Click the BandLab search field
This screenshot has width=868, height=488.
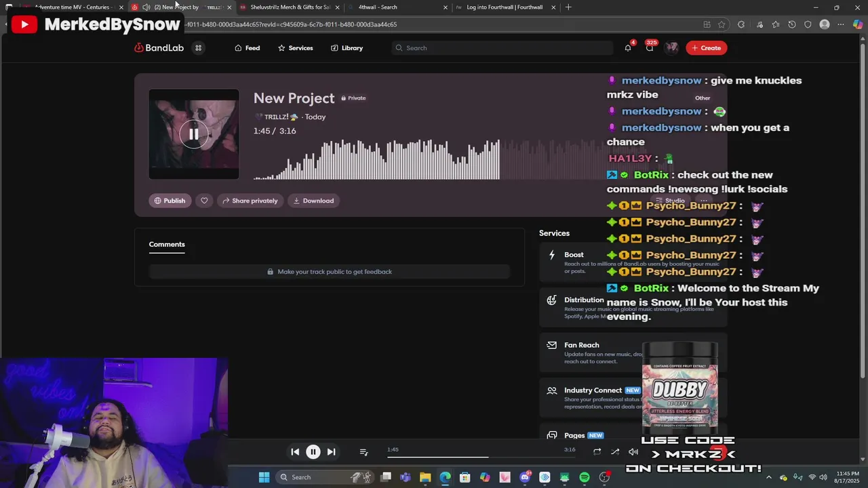point(502,48)
